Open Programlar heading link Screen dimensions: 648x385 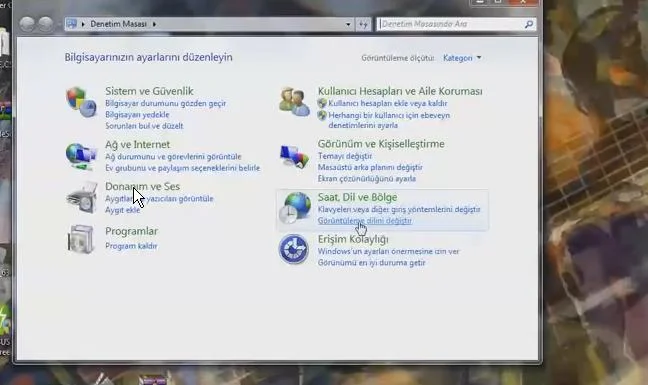pyautogui.click(x=131, y=231)
